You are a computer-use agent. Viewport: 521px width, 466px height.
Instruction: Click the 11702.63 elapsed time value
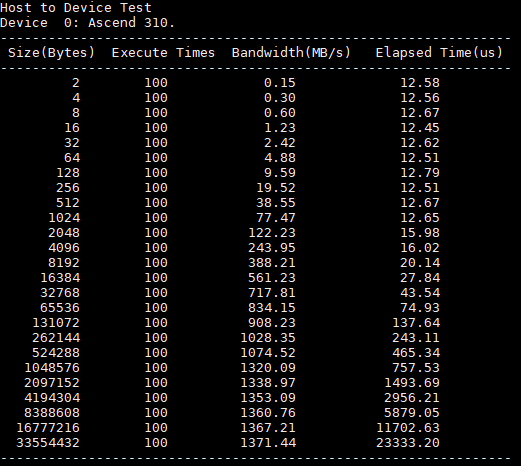408,428
